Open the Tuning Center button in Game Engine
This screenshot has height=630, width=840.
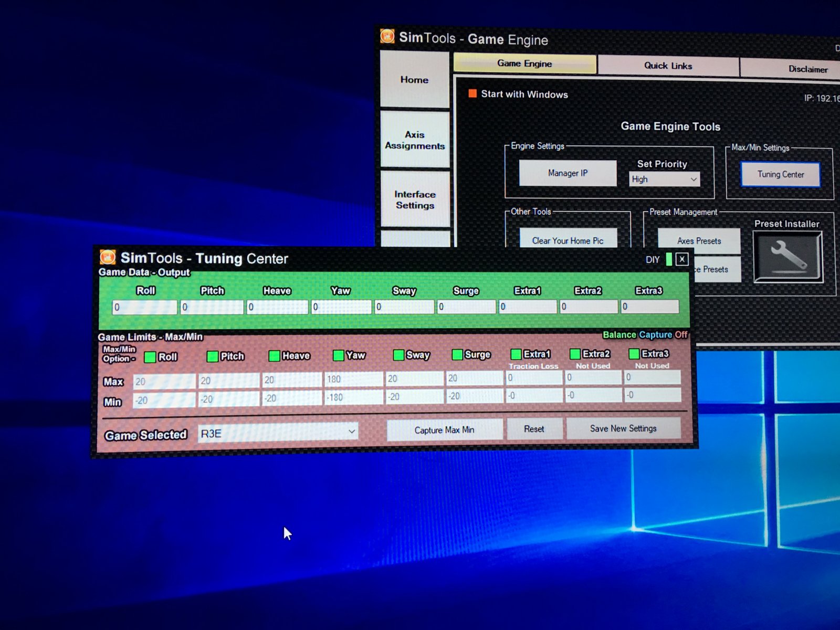tap(781, 174)
